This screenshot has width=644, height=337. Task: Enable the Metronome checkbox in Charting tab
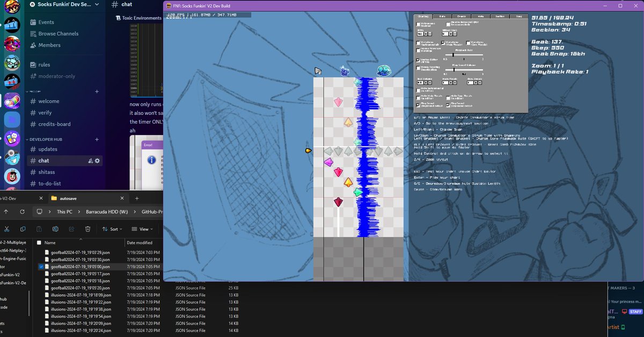(419, 24)
